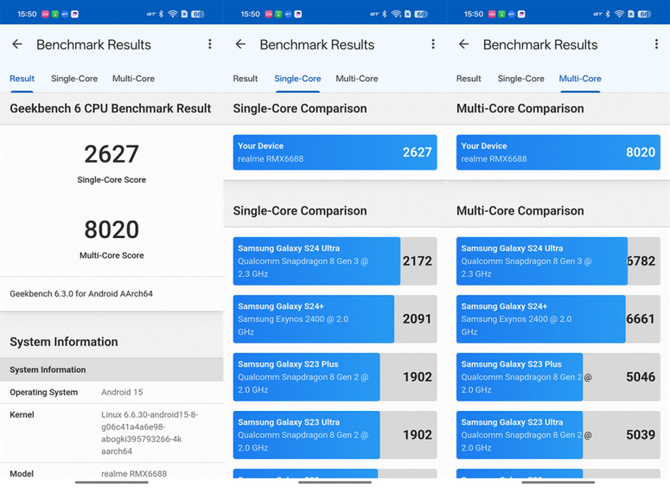Tap Wi-Fi status icon in right screen
The height and width of the screenshot is (488, 670).
point(619,14)
